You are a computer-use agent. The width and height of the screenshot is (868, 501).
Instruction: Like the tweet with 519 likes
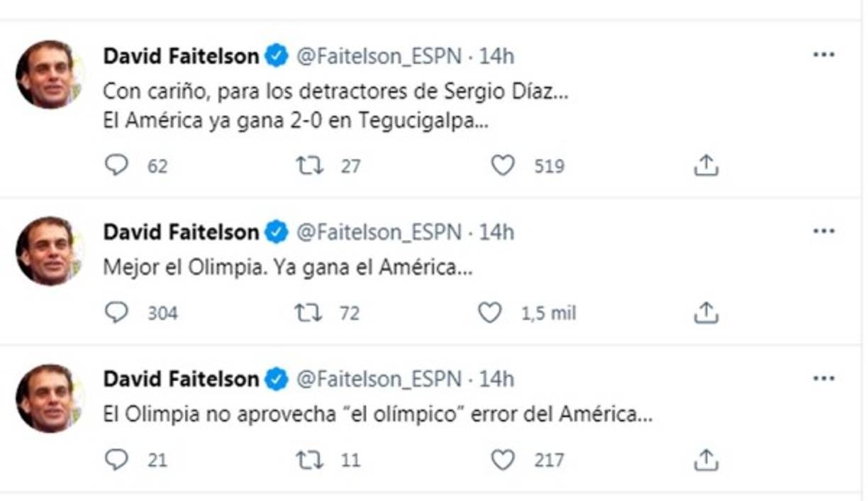(503, 166)
